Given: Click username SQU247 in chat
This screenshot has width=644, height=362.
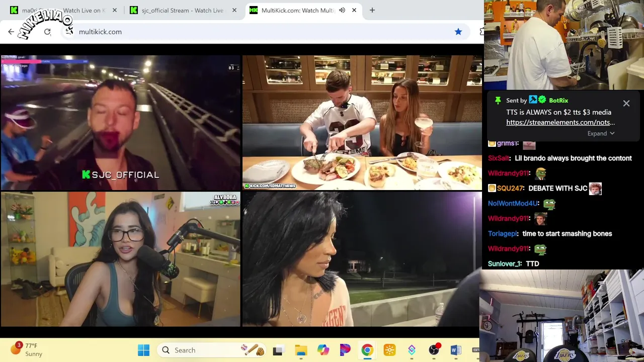Looking at the screenshot, I should point(510,188).
